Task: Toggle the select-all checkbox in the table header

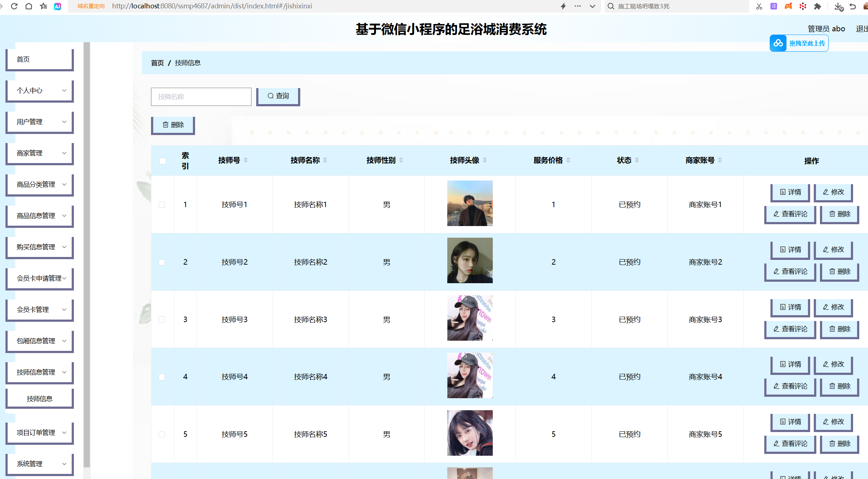Action: [x=162, y=161]
